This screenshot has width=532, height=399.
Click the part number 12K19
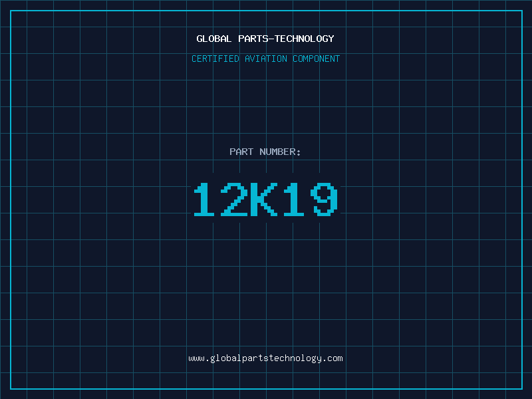click(x=265, y=199)
